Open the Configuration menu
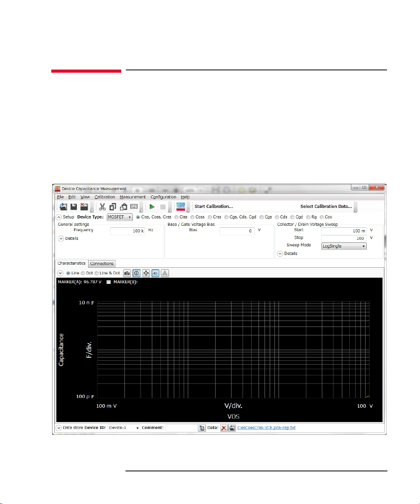 coord(164,197)
